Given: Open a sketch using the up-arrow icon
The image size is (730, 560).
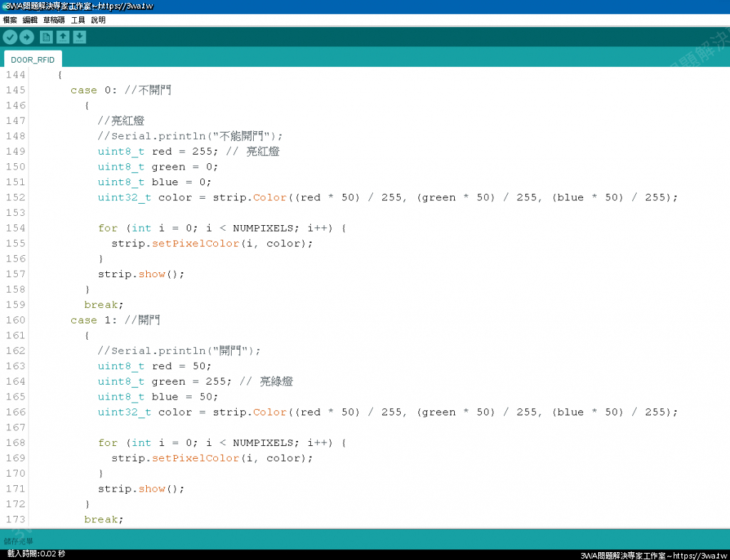Looking at the screenshot, I should (x=63, y=37).
